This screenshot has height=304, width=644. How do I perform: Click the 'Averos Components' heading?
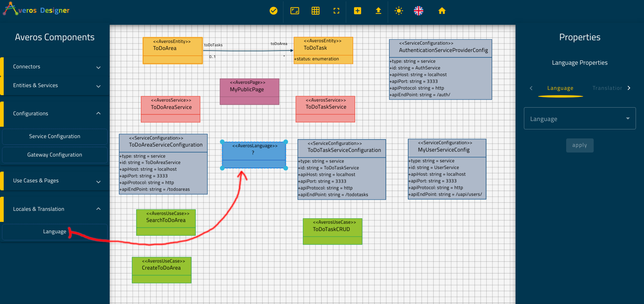pyautogui.click(x=55, y=37)
